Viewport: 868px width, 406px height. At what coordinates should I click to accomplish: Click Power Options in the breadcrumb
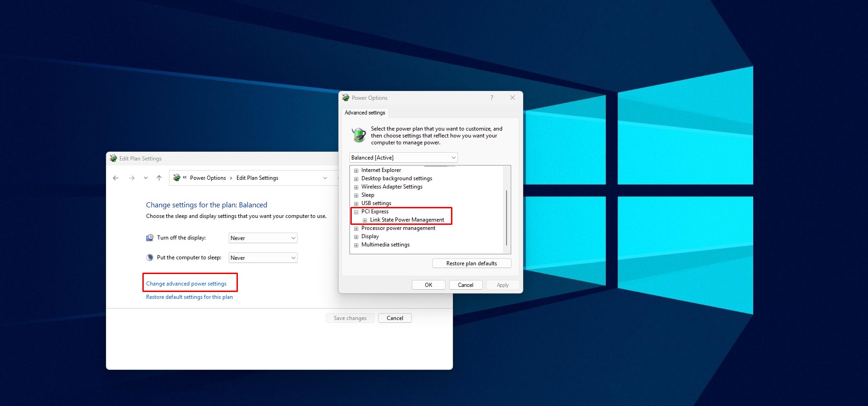(208, 178)
